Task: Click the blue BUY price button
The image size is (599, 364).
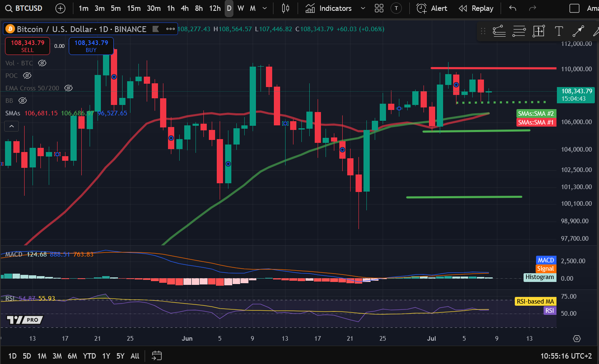Action: pyautogui.click(x=91, y=46)
